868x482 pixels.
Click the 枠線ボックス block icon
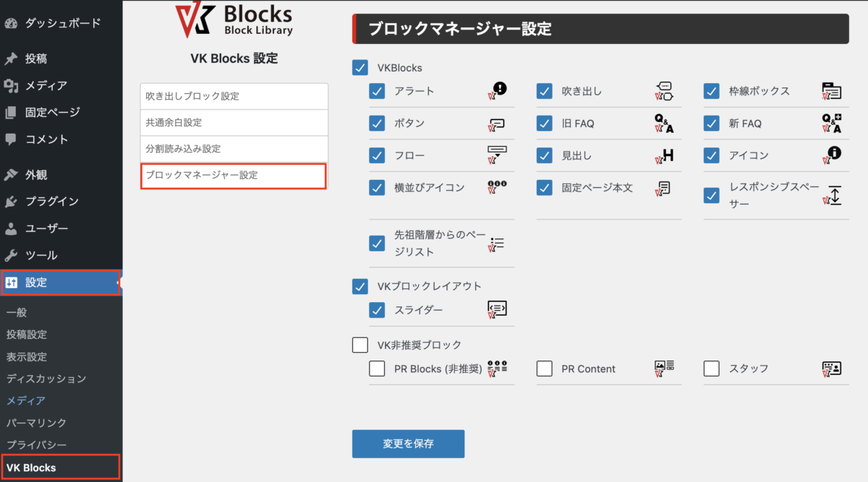[833, 91]
